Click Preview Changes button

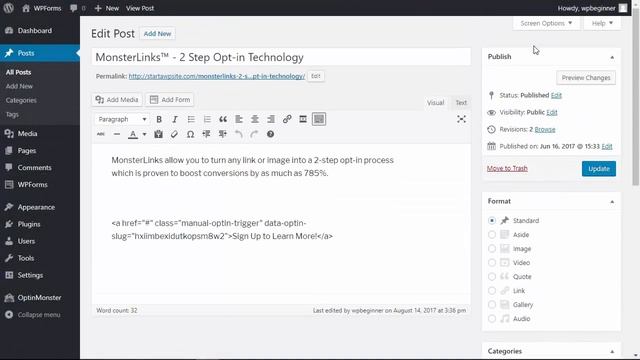586,78
